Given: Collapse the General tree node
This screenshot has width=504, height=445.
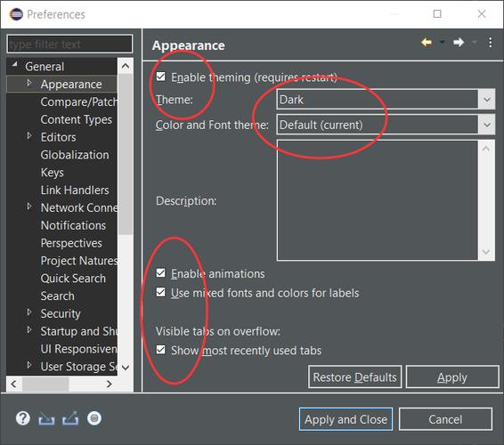Looking at the screenshot, I should tap(14, 65).
